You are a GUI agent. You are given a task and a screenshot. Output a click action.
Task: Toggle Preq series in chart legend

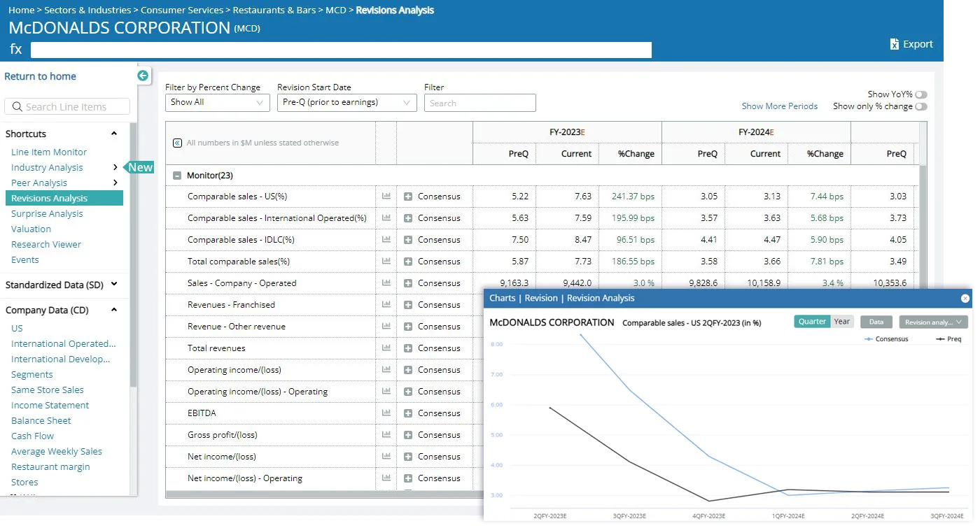pyautogui.click(x=948, y=339)
